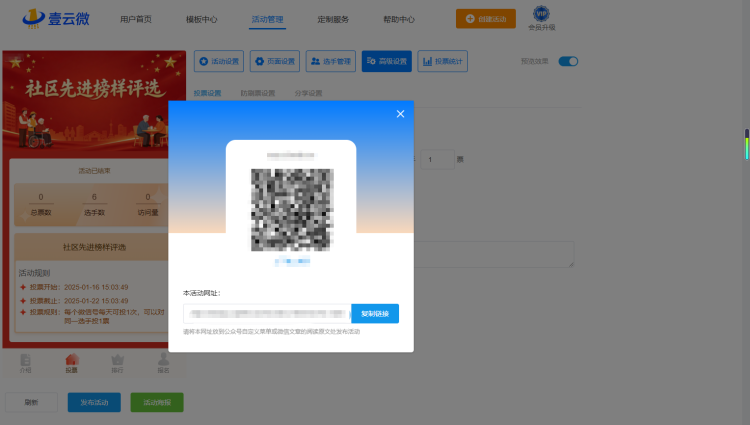Click the 社区先进榜样评选 banner image
Image resolution: width=750 pixels, height=425 pixels.
coord(94,103)
